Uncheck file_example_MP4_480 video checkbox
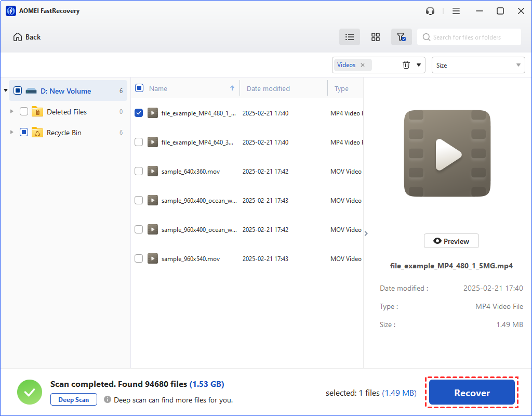The height and width of the screenshot is (416, 532). [x=139, y=113]
